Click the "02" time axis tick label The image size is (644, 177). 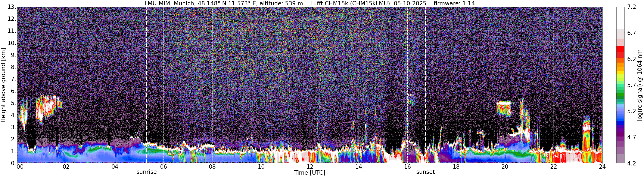click(x=66, y=167)
